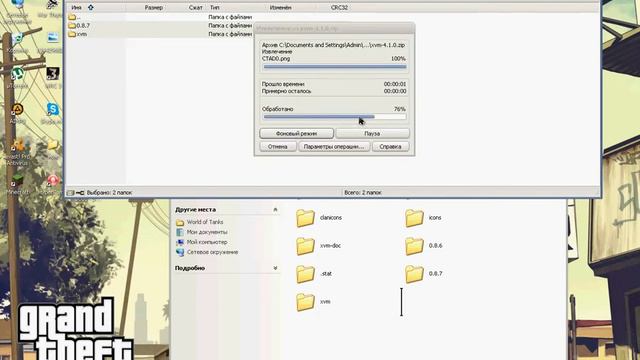The height and width of the screenshot is (360, 640).
Task: Select the 0.8.7 folder row in WinRAR
Action: [x=159, y=26]
